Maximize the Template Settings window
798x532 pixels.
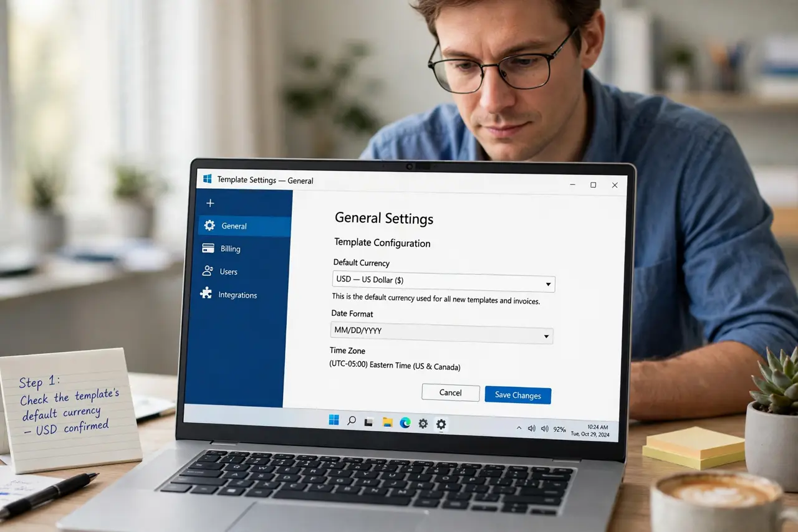tap(593, 185)
